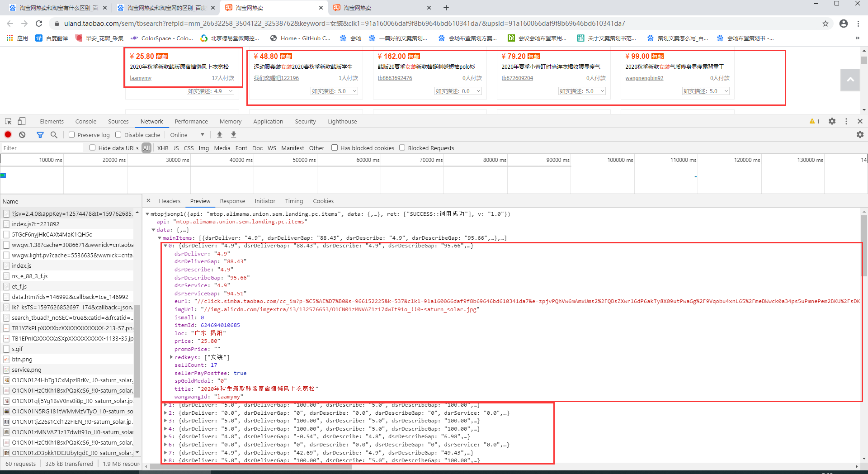Close the active 淘宝网热卖 tab
868x474 pixels.
[321, 8]
